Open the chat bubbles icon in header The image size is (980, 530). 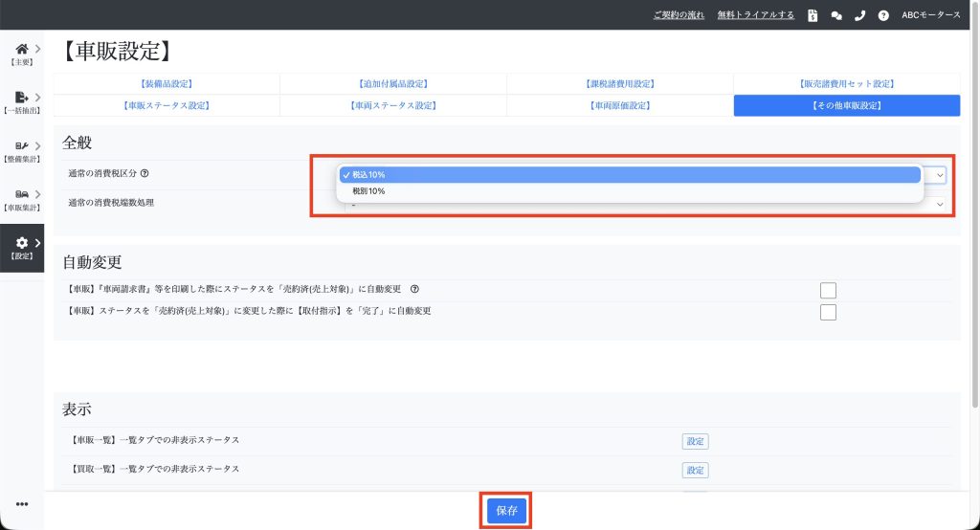[836, 15]
